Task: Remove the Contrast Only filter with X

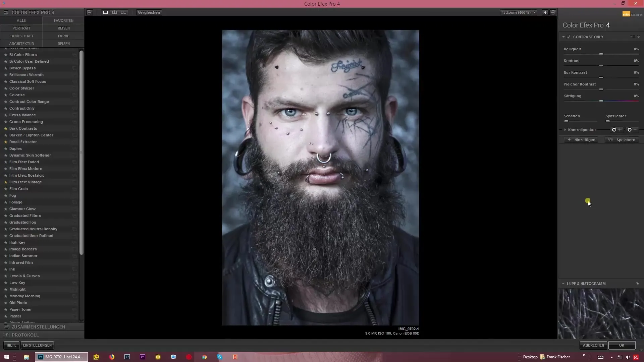Action: click(639, 37)
